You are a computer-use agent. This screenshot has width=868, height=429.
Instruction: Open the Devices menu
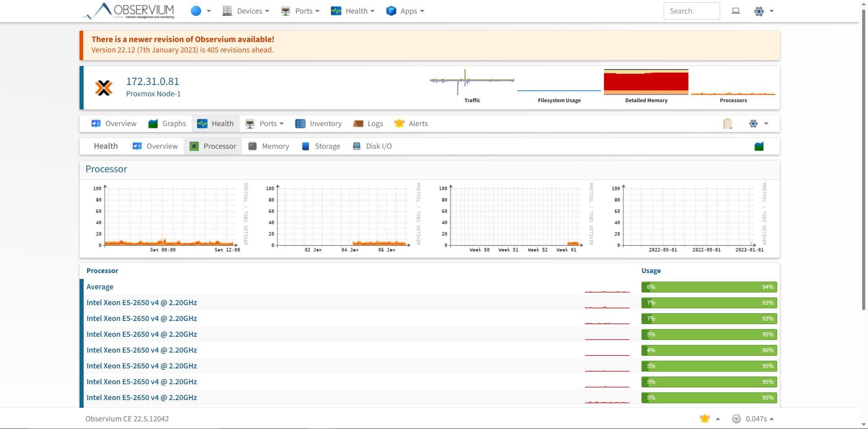tap(246, 11)
